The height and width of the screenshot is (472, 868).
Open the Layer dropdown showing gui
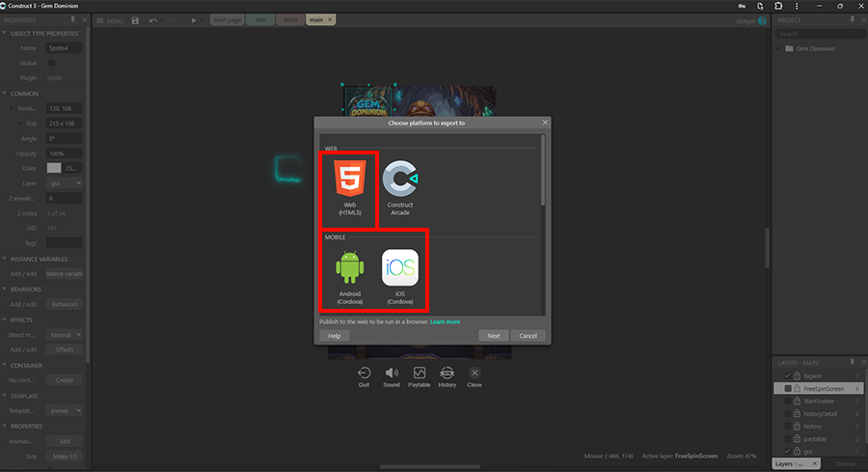65,182
